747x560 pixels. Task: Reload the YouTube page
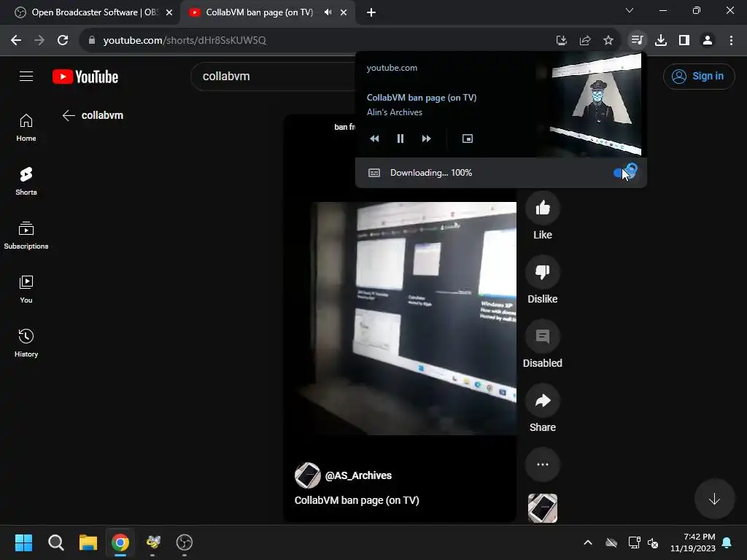pos(63,40)
